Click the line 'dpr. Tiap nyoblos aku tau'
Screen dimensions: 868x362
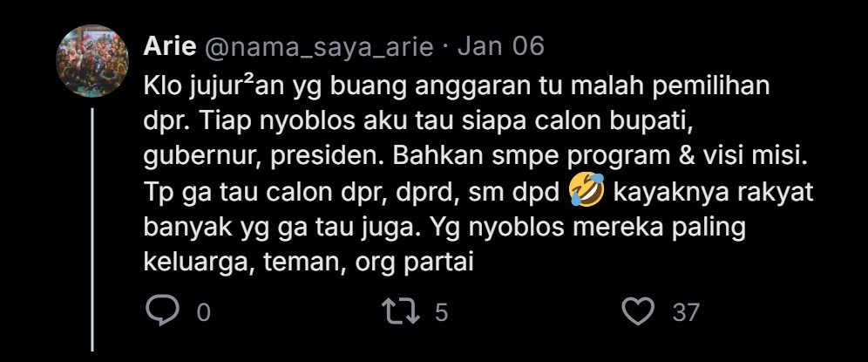(x=418, y=123)
